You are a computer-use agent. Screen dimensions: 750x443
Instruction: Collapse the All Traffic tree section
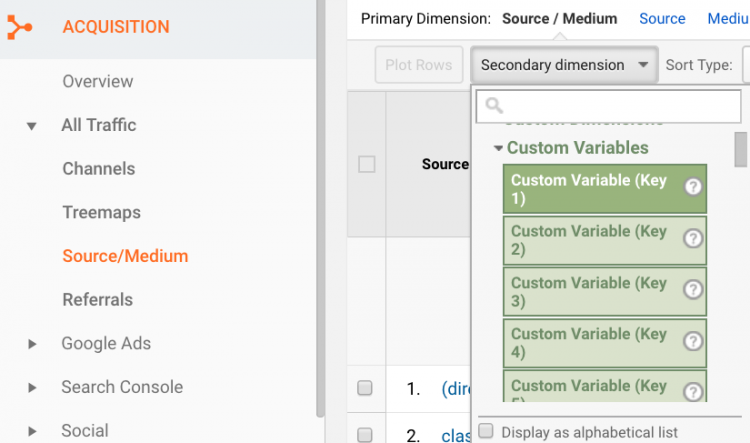pyautogui.click(x=32, y=126)
